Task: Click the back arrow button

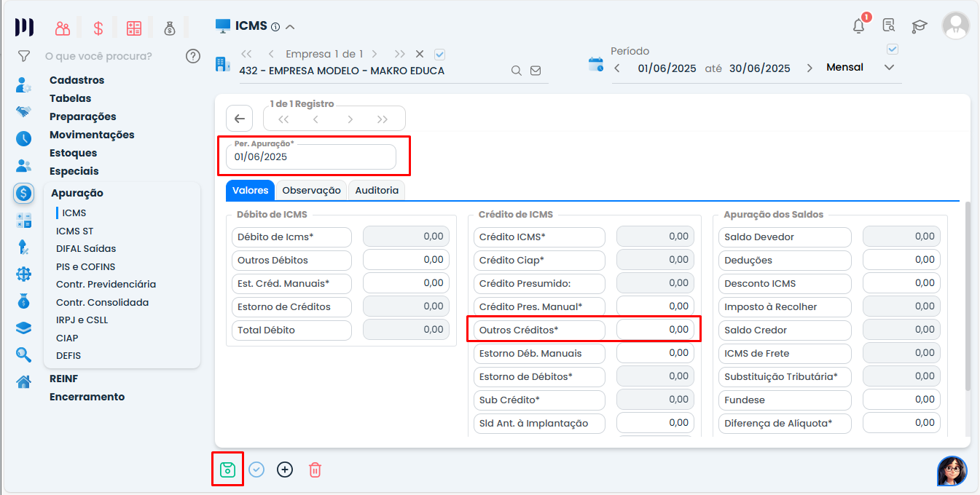Action: point(239,119)
